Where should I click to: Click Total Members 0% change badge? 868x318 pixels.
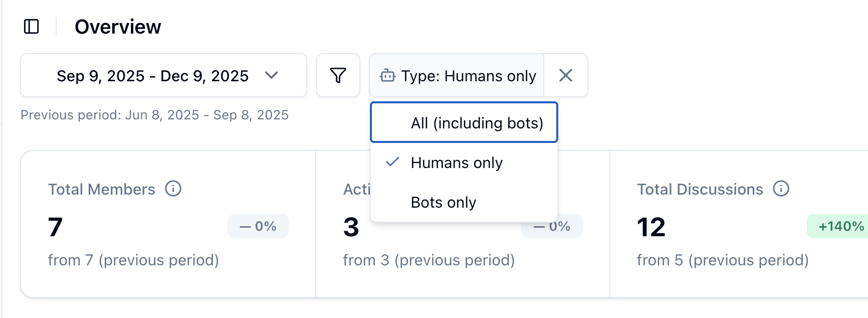[258, 226]
